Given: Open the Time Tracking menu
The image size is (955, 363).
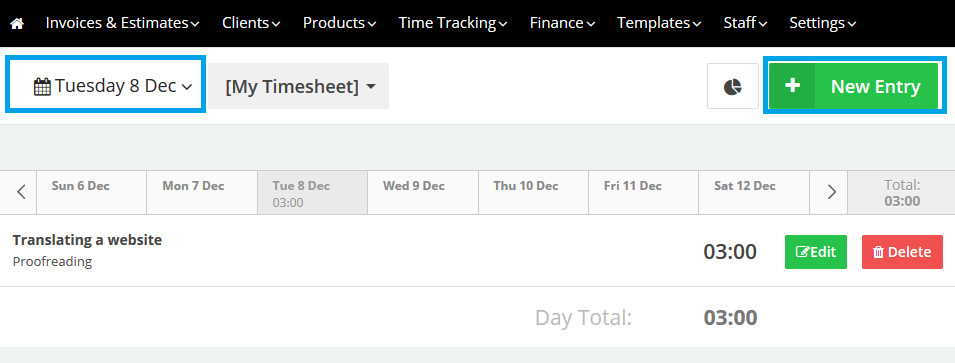Looking at the screenshot, I should pyautogui.click(x=453, y=23).
